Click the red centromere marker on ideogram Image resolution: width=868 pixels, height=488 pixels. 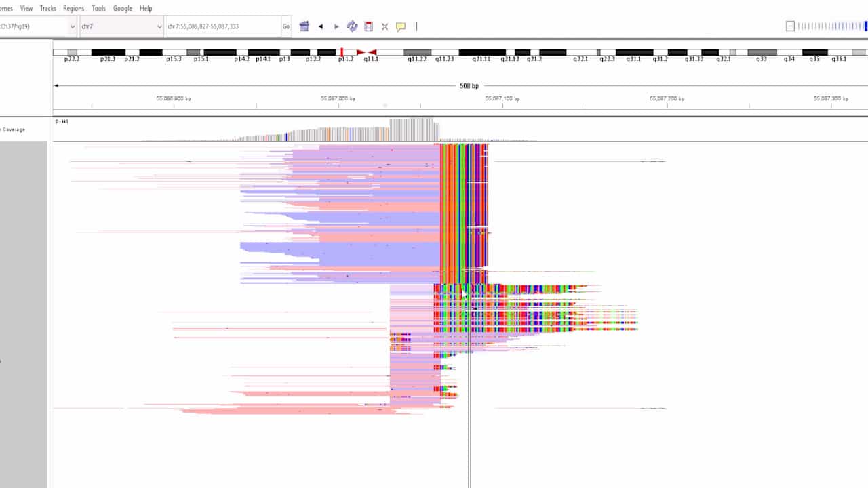366,52
